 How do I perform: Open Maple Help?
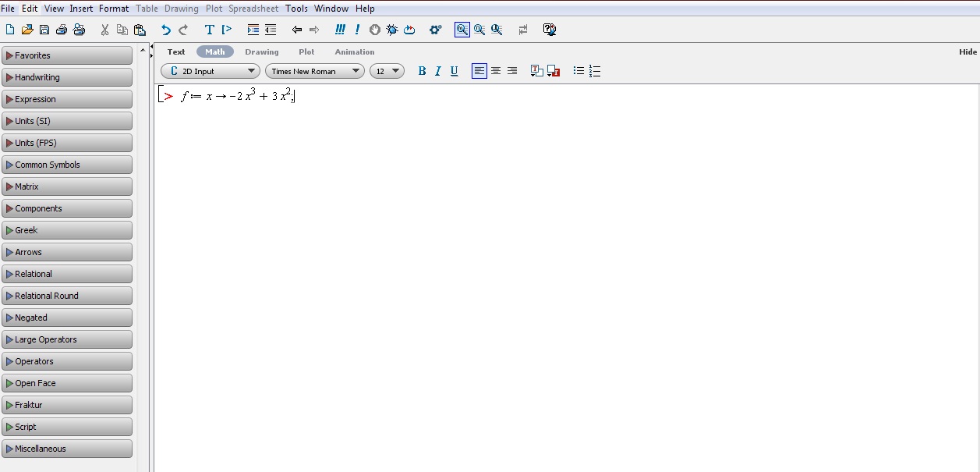click(550, 30)
